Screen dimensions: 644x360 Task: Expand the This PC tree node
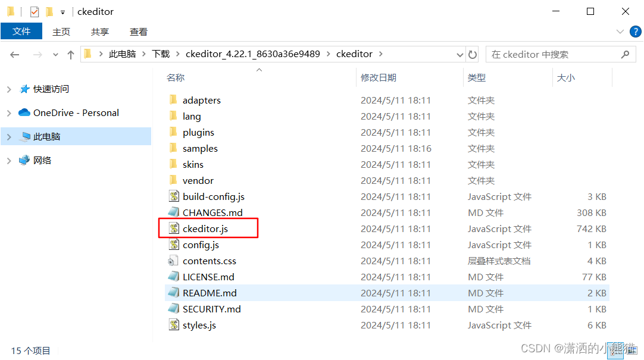pyautogui.click(x=9, y=137)
